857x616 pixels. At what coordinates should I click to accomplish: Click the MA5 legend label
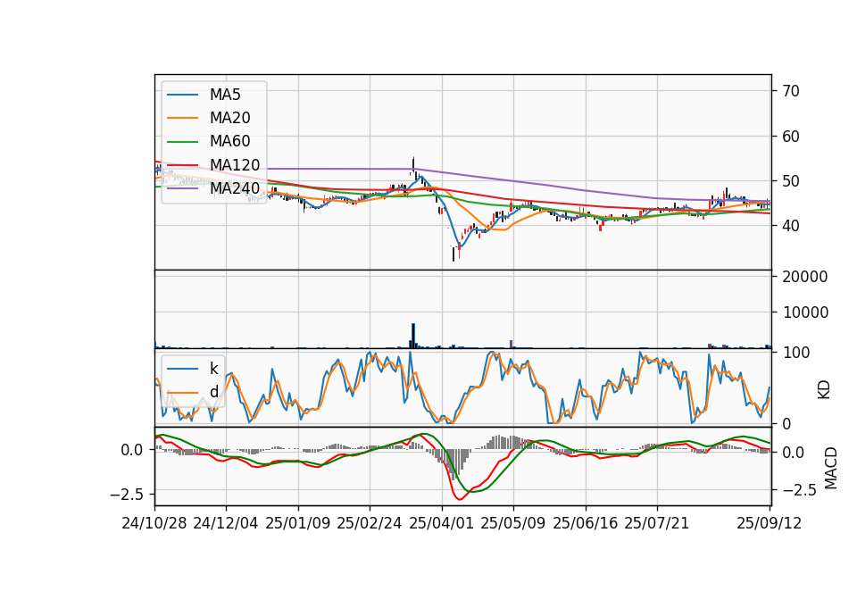(225, 95)
